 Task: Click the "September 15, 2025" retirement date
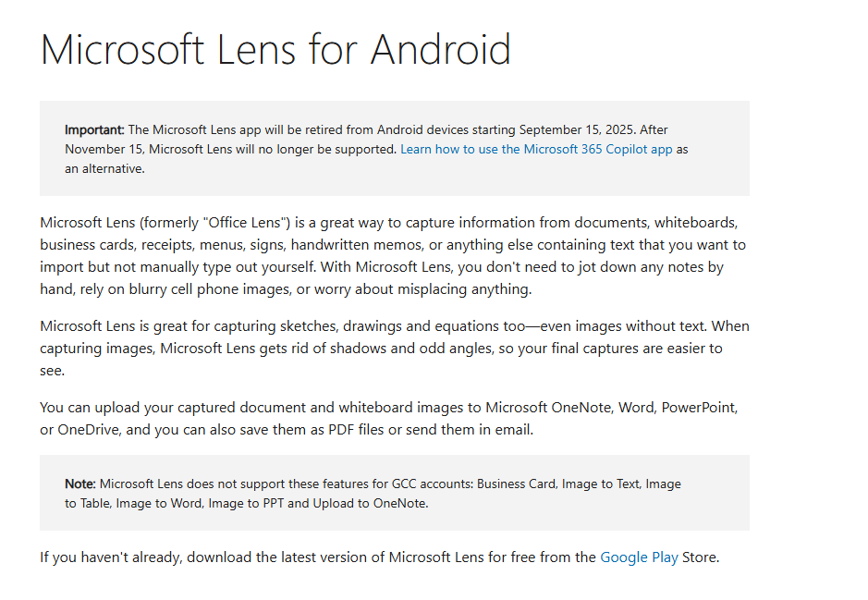(x=578, y=129)
